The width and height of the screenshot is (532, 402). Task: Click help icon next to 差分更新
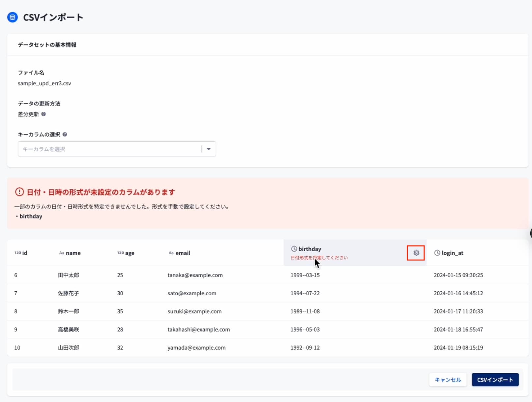pos(44,114)
